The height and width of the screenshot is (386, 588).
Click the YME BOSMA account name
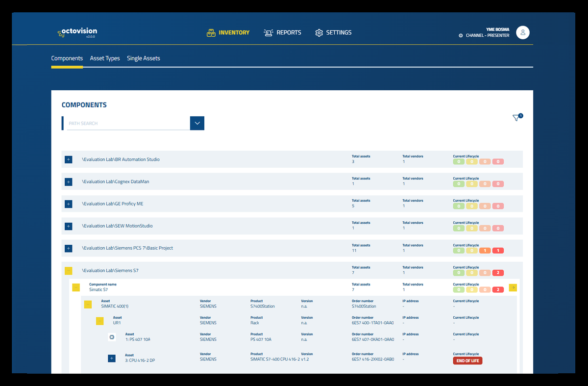tap(497, 29)
